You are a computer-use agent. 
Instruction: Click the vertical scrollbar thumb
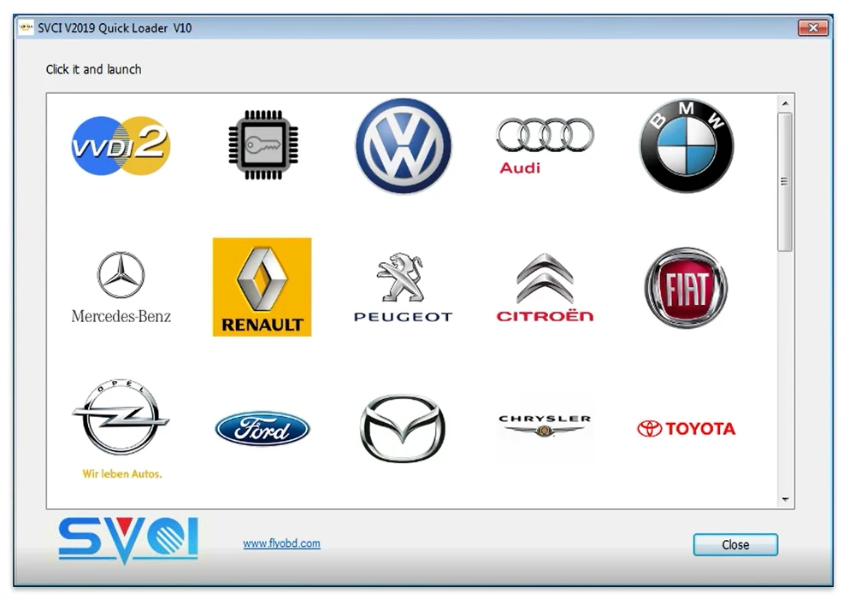pyautogui.click(x=785, y=182)
